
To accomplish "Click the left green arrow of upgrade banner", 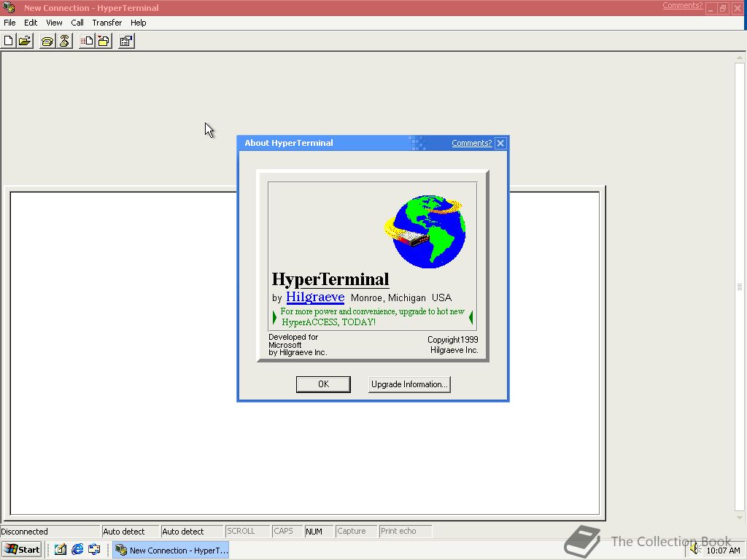I will (x=274, y=317).
